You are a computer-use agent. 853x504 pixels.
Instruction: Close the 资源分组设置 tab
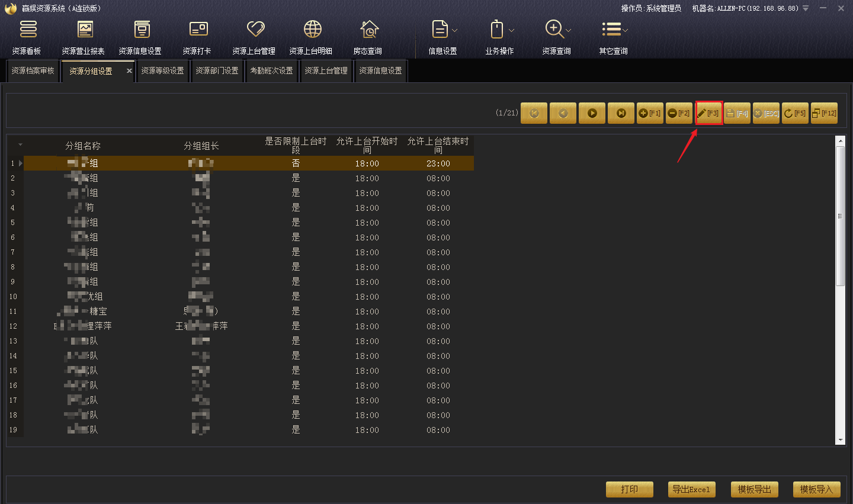[x=129, y=71]
